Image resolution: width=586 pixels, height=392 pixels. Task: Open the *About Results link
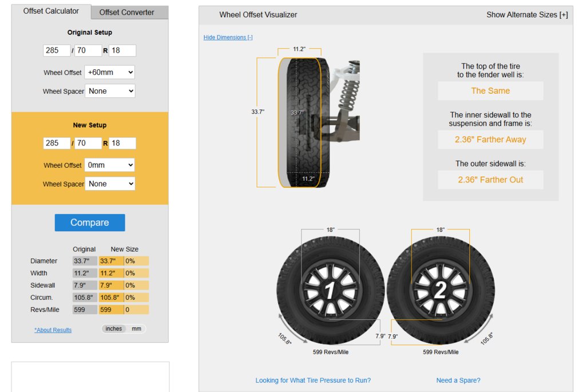[x=53, y=330]
